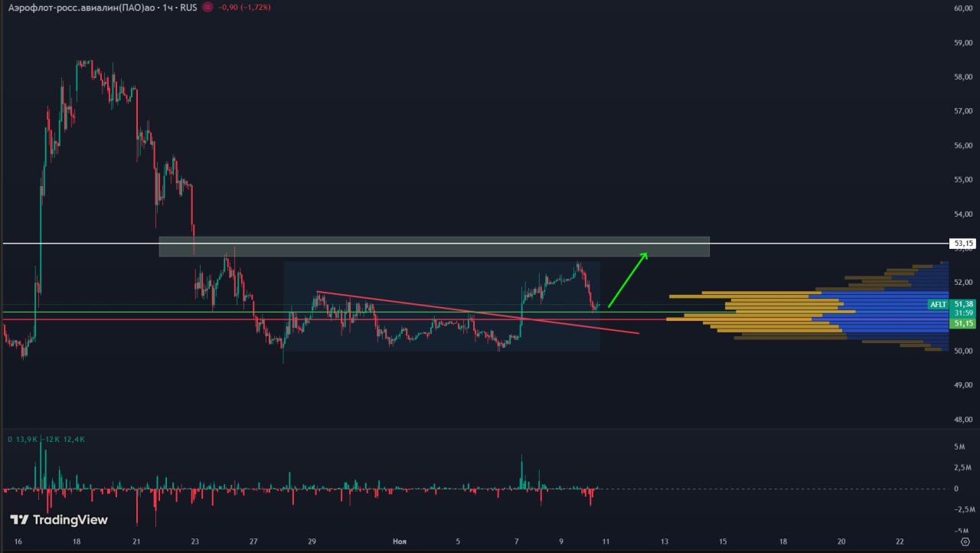Click date 29 on the time axis
Viewport: 980px width, 553px height.
(x=312, y=542)
